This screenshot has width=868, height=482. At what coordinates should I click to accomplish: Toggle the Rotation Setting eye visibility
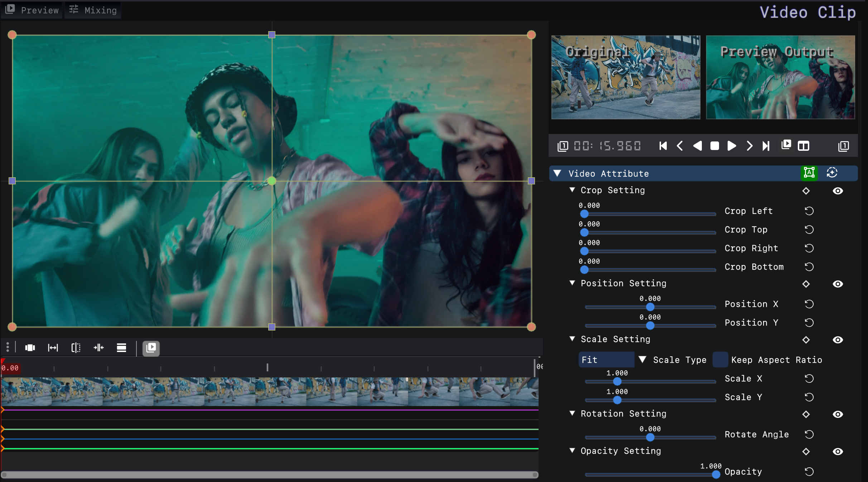point(838,414)
